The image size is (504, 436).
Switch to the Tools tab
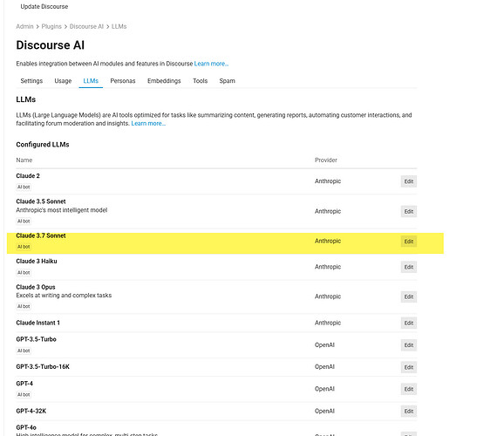(200, 81)
